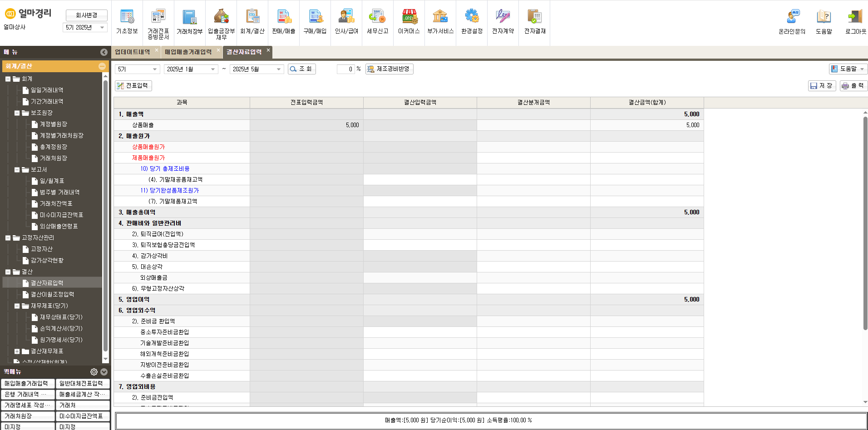Click the percent input field showing 0

pyautogui.click(x=345, y=69)
